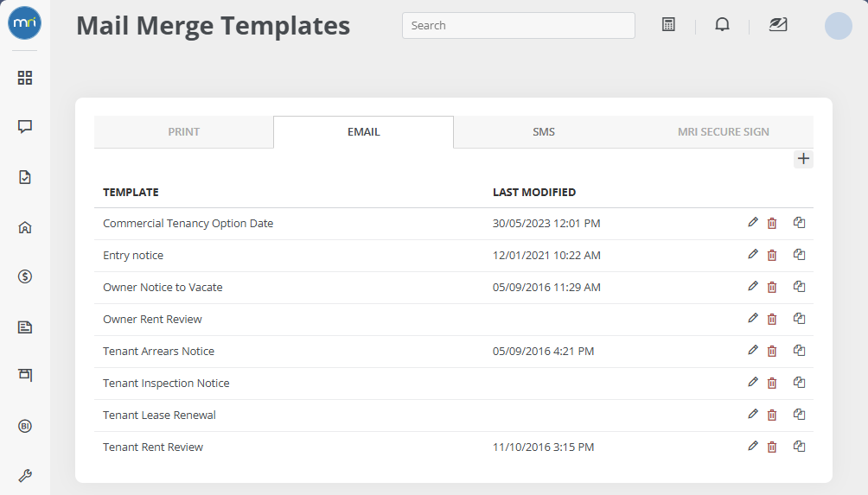The width and height of the screenshot is (868, 495).
Task: Select Owner Notice to Vacate template name
Action: coord(163,288)
